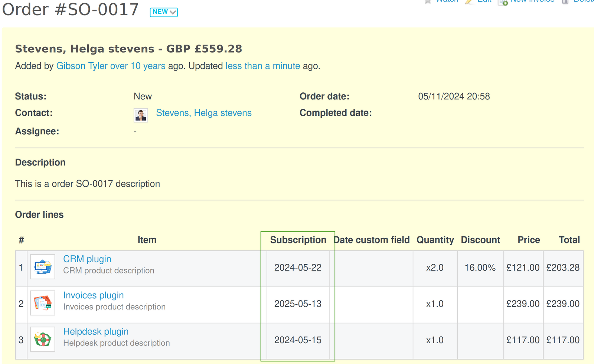Select the pencil Edit icon
Image resolution: width=594 pixels, height=364 pixels.
(469, 2)
